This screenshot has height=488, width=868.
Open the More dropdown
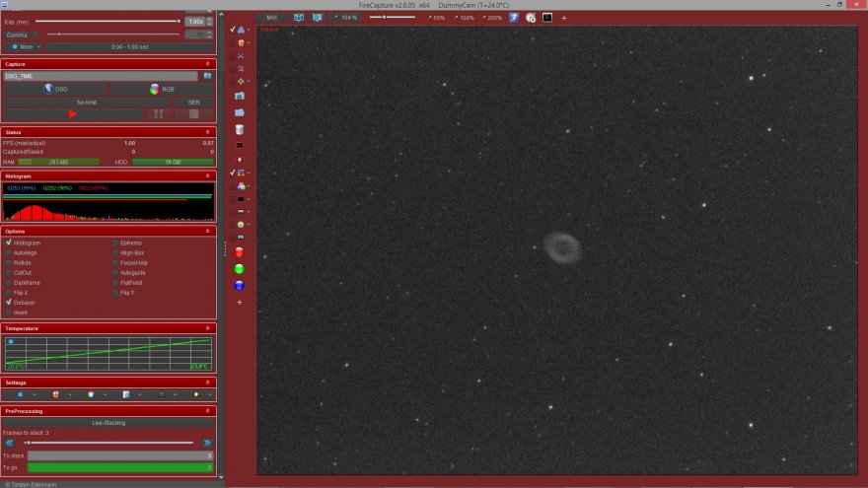[x=26, y=46]
